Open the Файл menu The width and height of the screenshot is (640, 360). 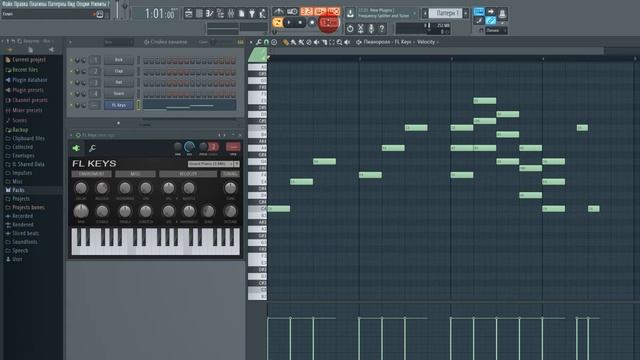[x=7, y=4]
